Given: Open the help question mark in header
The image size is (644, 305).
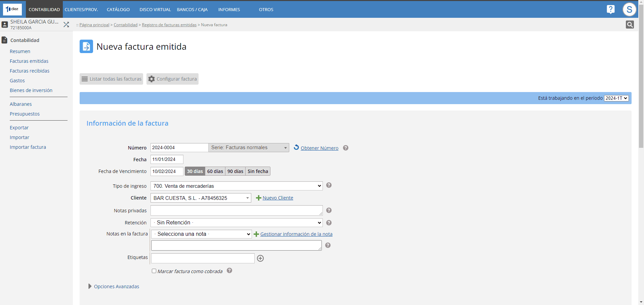Looking at the screenshot, I should tap(610, 9).
